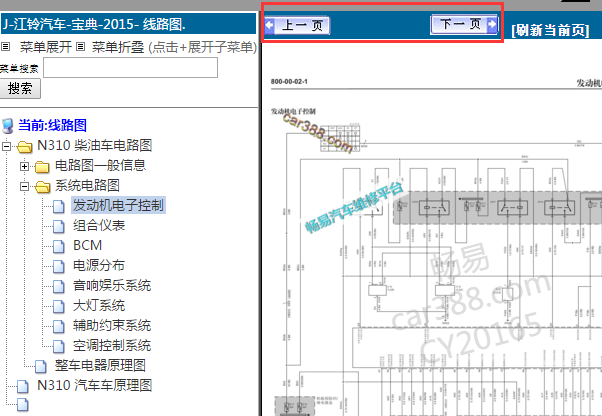Screen dimensions: 602x416
Task: Click the 800-00-02-1 page number text
Action: point(289,82)
